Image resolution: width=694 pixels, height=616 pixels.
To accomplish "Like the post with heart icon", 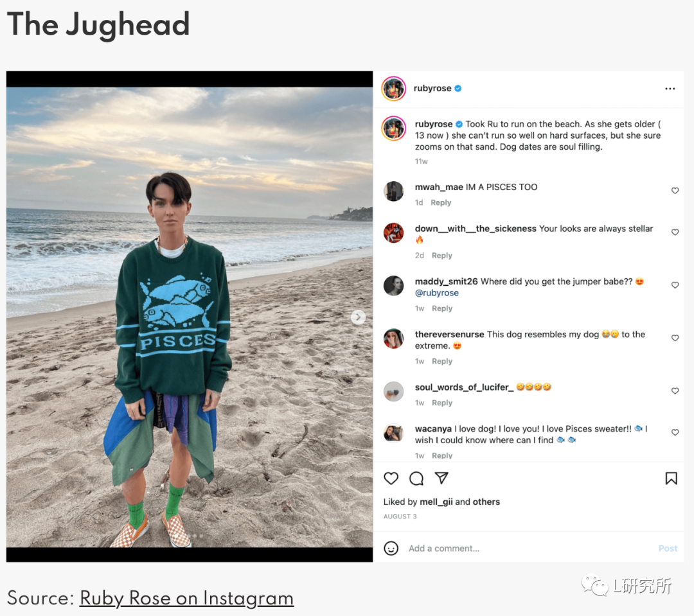I will (391, 479).
